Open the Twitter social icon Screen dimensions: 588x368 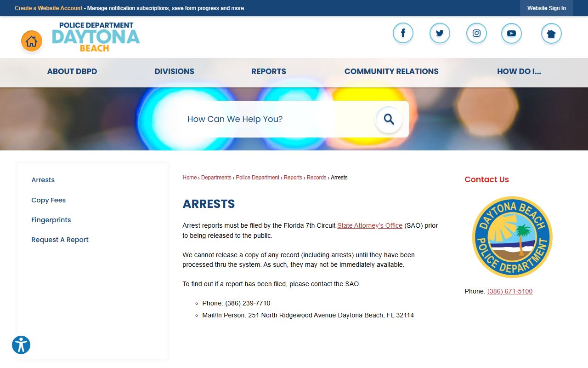click(440, 33)
